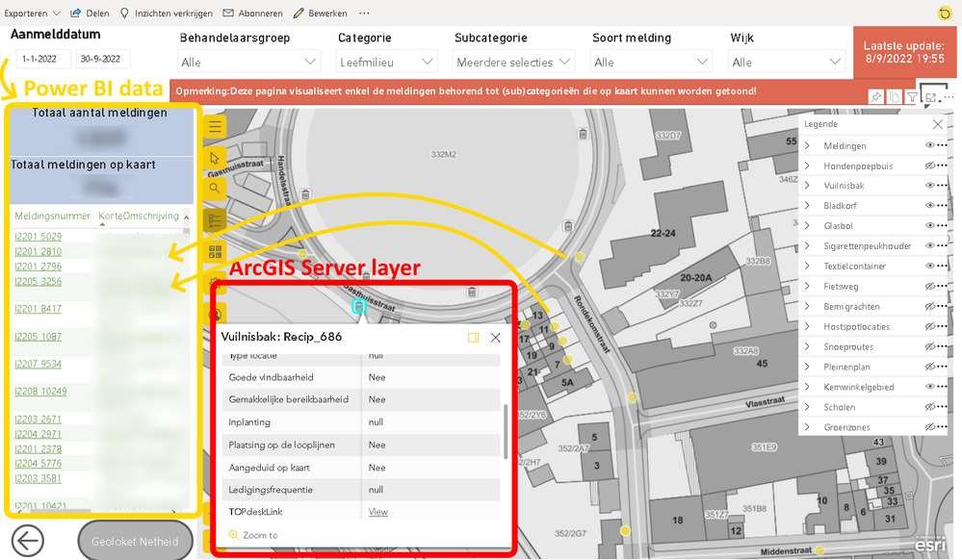The width and height of the screenshot is (962, 560).
Task: Open more options for Scholen layer
Action: tap(943, 407)
